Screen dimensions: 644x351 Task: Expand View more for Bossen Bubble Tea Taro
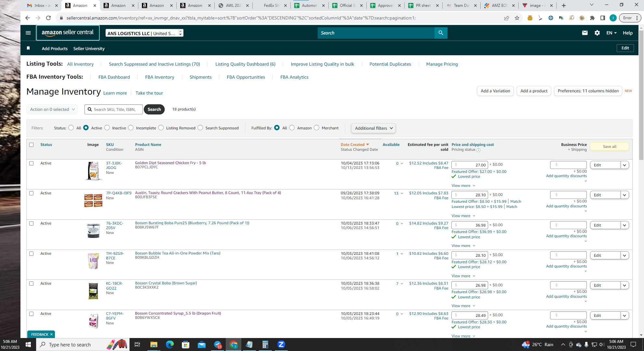[463, 276]
